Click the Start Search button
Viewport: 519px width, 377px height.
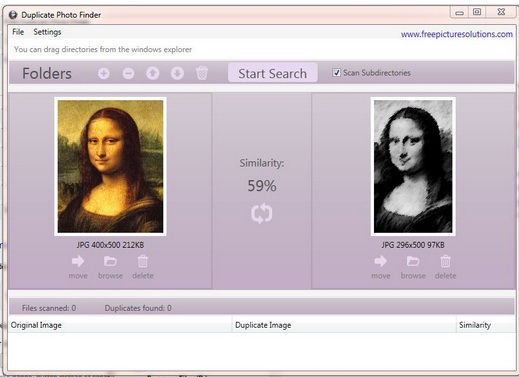[273, 73]
